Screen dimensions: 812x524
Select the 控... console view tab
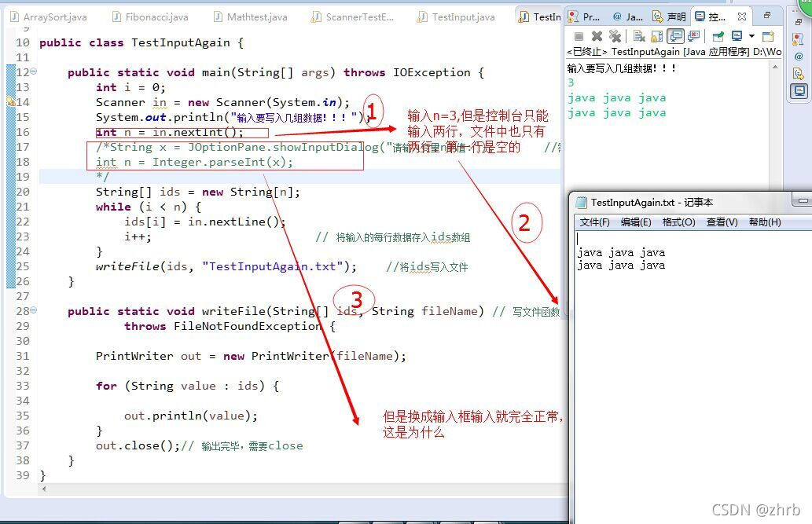pyautogui.click(x=710, y=17)
